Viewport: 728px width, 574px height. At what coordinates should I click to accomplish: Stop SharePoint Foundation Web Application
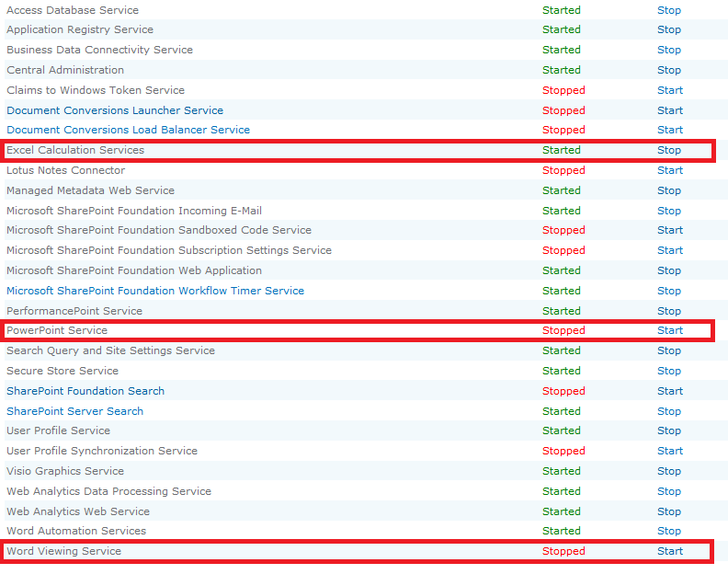click(x=668, y=270)
